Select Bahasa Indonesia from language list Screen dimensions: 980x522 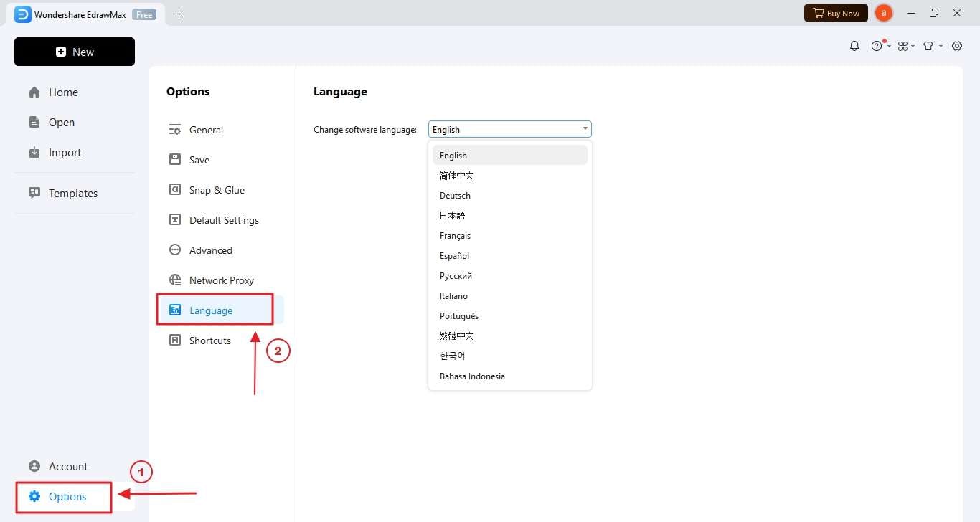click(510, 376)
